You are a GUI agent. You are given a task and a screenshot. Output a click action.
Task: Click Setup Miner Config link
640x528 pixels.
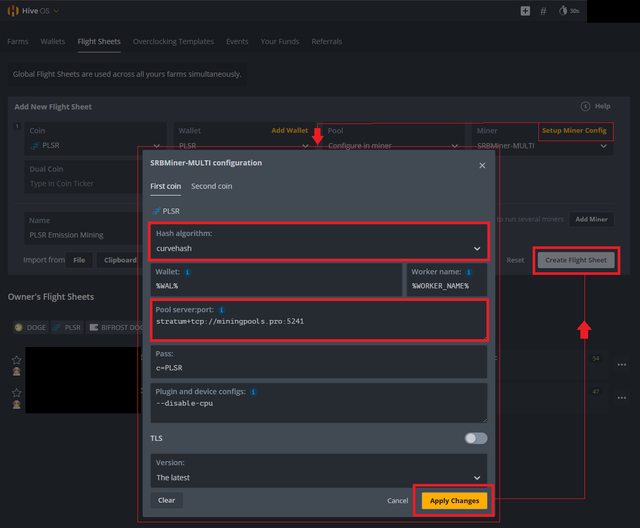574,131
